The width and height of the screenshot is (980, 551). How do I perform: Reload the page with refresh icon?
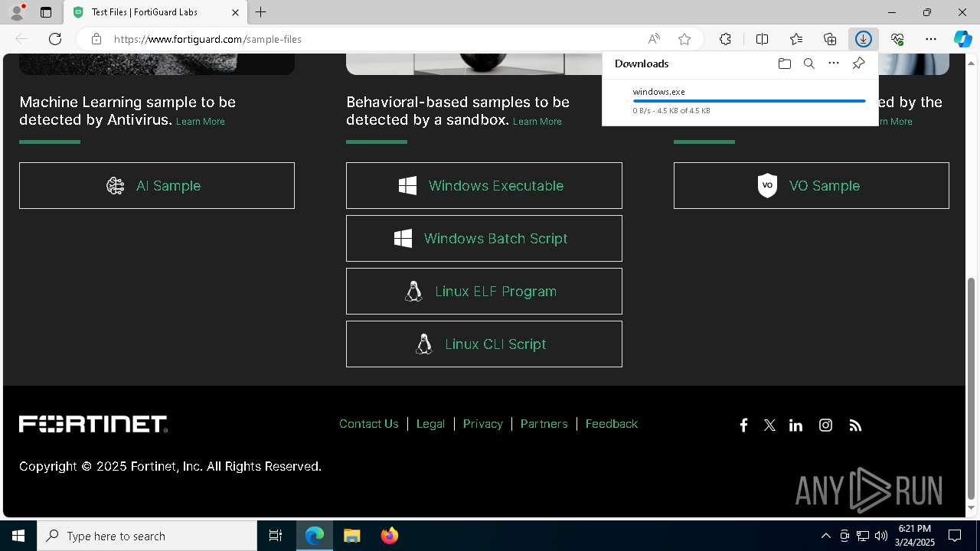[55, 39]
